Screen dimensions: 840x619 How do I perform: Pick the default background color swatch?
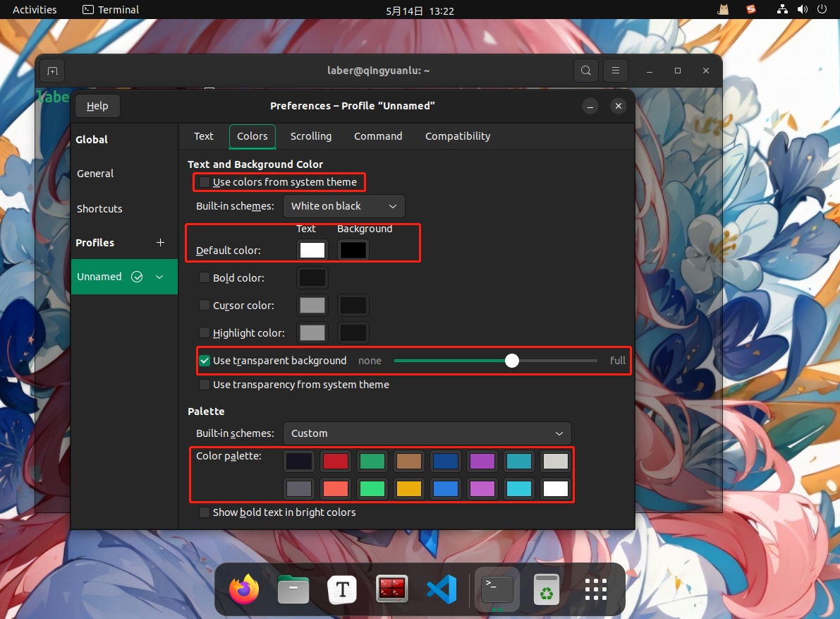pos(353,251)
